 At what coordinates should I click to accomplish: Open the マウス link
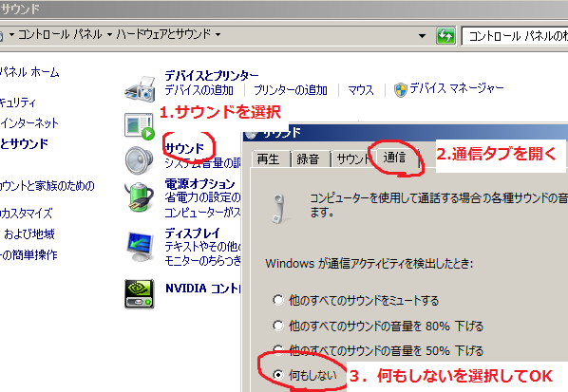(x=361, y=90)
